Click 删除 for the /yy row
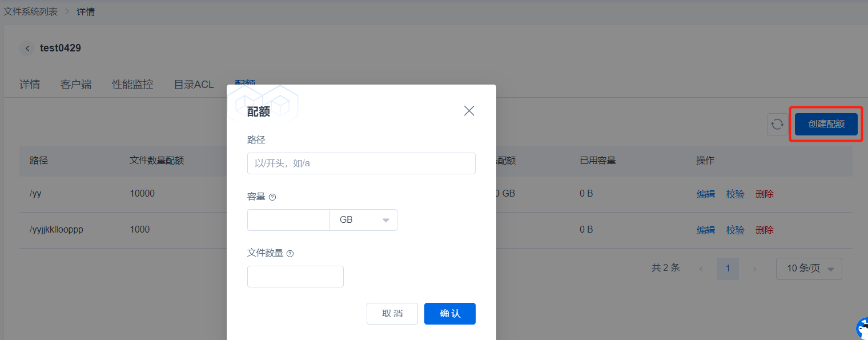868x340 pixels. (764, 194)
